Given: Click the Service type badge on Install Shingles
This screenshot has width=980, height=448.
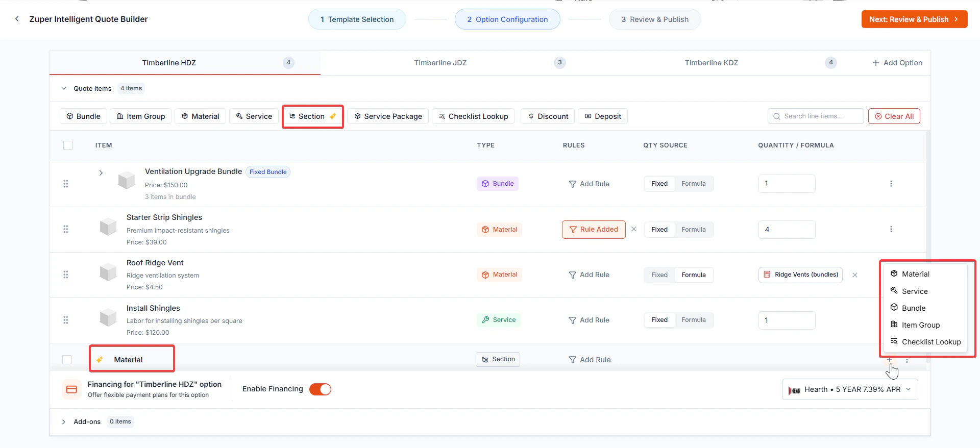Looking at the screenshot, I should pos(499,320).
